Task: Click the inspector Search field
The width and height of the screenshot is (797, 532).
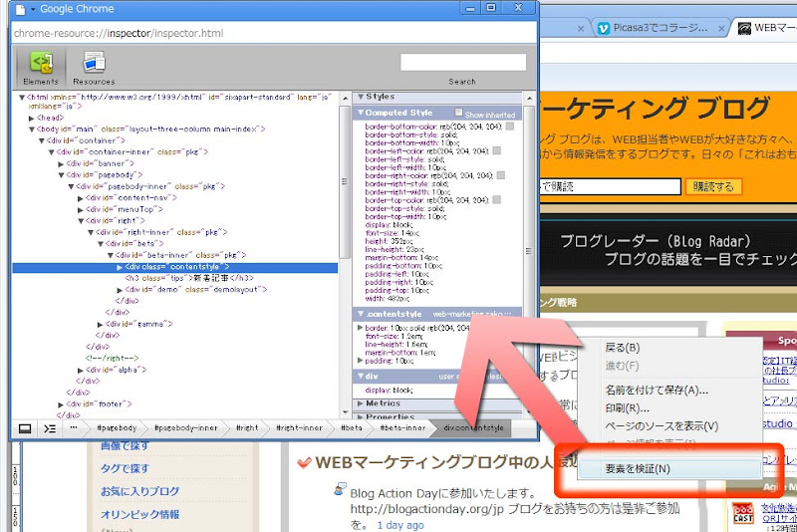Action: [x=463, y=63]
